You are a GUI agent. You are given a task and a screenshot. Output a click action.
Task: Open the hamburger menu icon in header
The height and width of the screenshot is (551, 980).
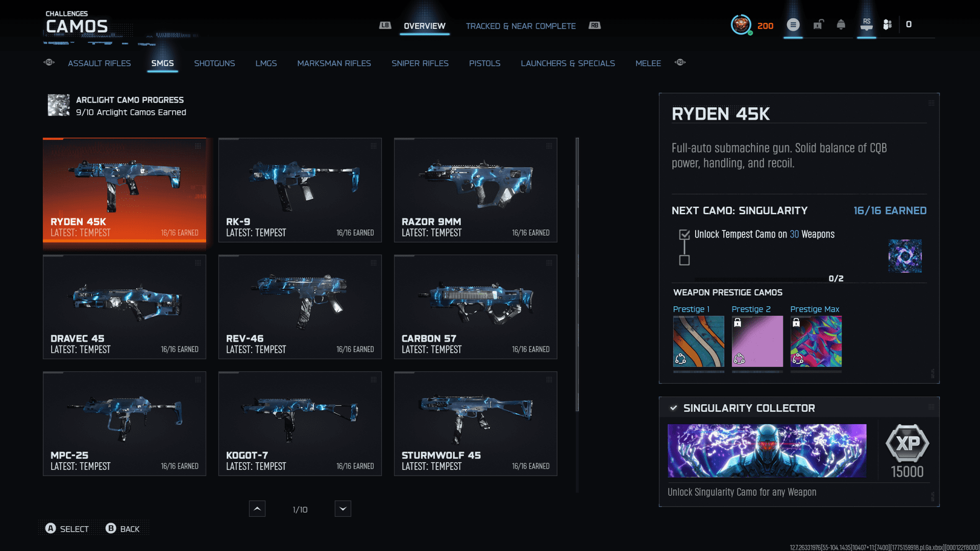(x=793, y=24)
